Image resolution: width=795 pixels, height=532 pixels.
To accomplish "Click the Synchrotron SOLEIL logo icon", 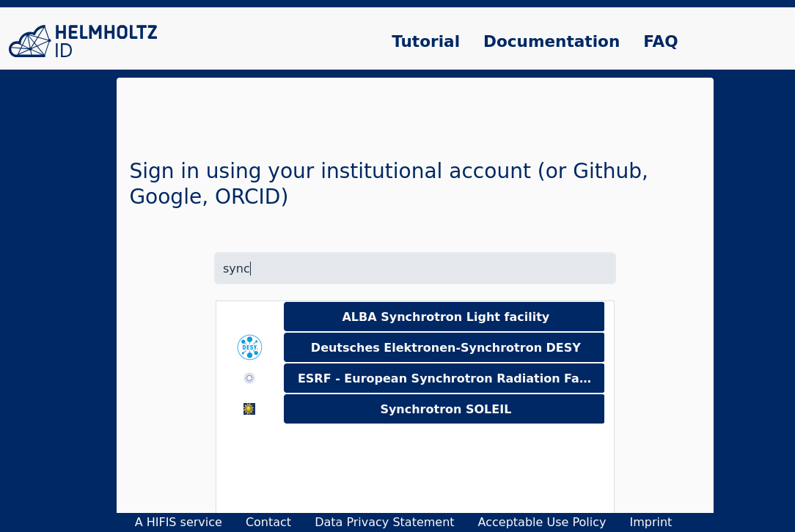I will click(249, 409).
